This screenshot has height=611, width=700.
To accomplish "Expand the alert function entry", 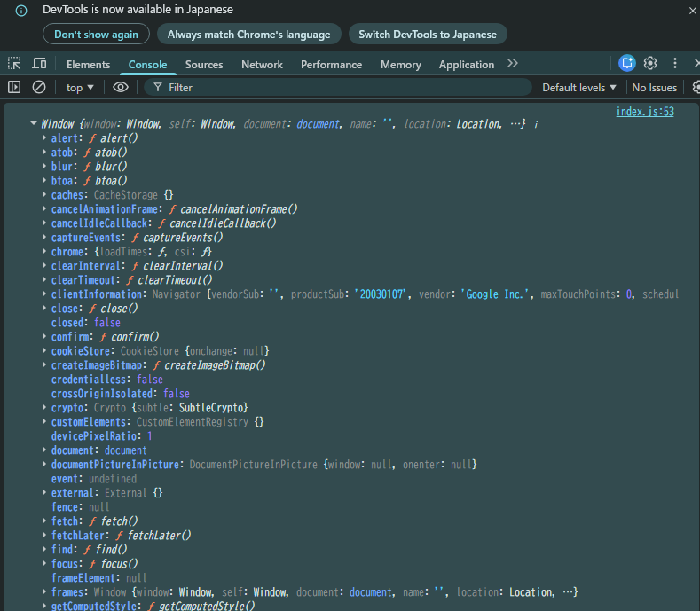I will click(x=43, y=138).
